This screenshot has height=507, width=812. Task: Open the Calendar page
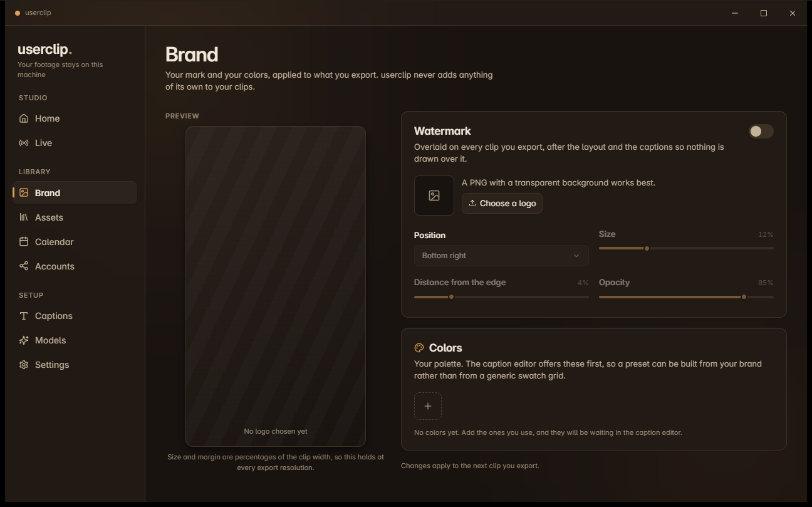click(75, 242)
